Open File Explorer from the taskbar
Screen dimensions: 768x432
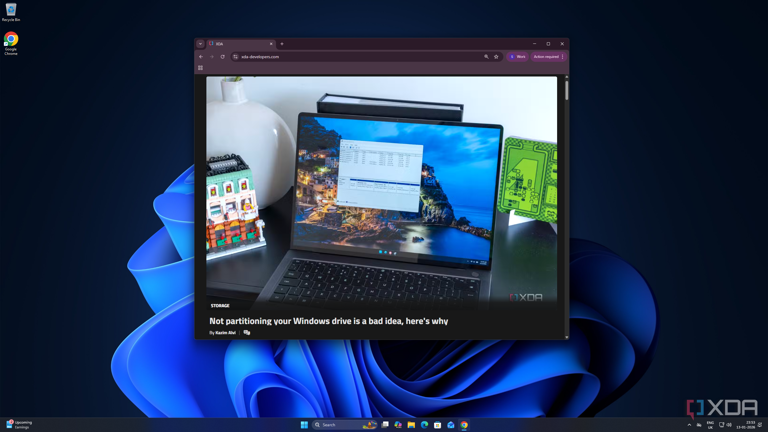[x=411, y=425]
